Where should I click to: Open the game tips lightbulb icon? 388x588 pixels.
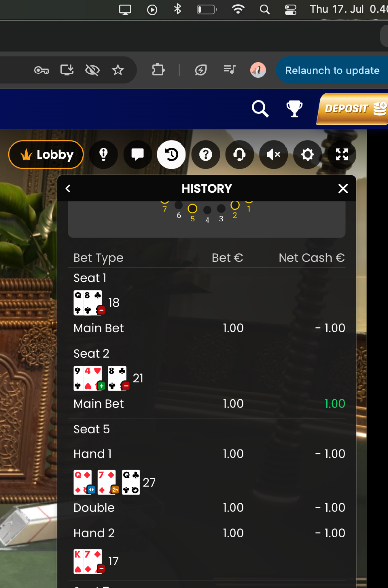[103, 155]
